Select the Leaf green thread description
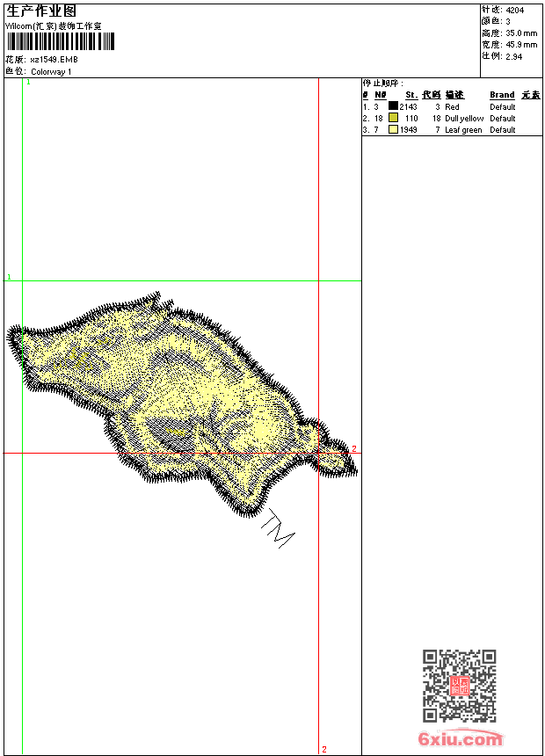545x756 pixels. (x=463, y=129)
